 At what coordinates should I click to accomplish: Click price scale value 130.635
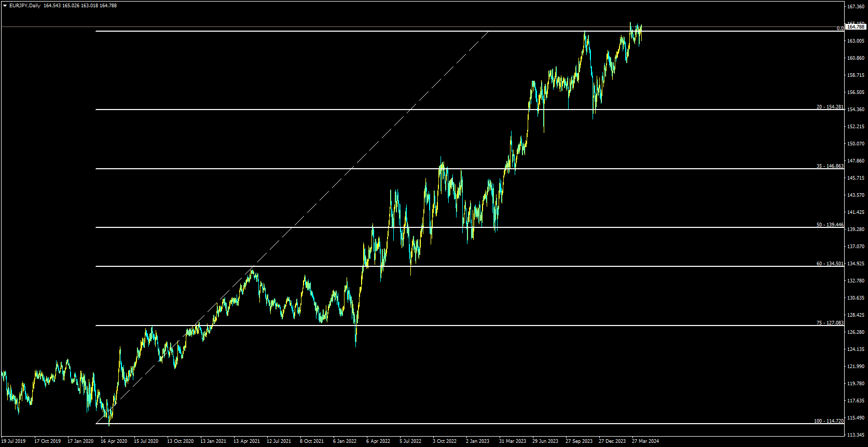pos(856,297)
